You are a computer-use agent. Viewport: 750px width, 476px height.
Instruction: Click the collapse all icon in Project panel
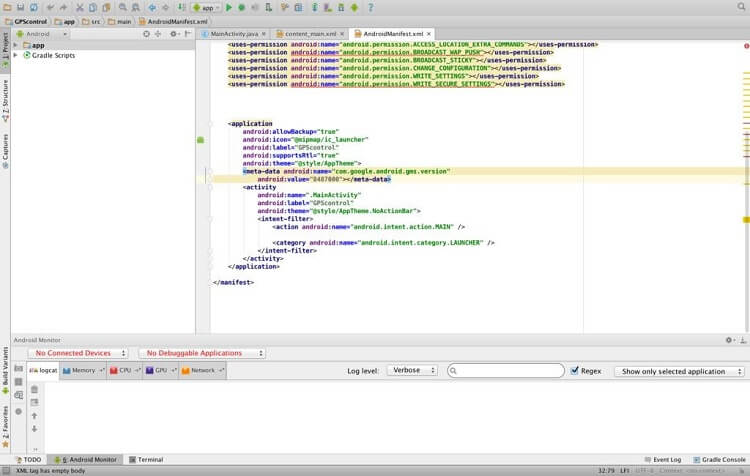tap(158, 34)
